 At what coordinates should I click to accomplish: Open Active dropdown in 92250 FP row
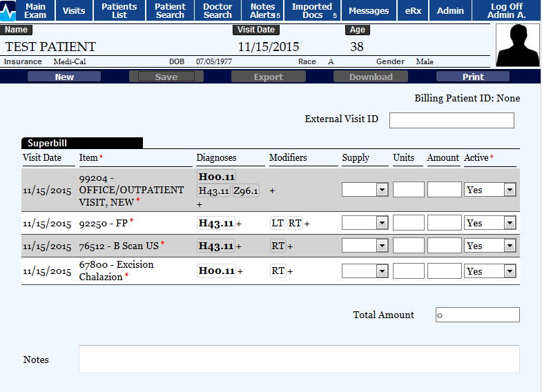(490, 223)
